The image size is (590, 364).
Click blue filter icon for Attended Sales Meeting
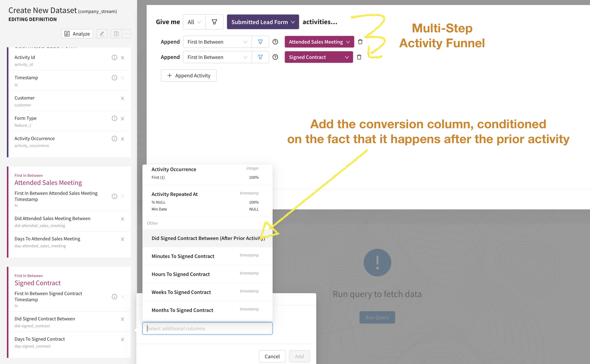point(260,42)
